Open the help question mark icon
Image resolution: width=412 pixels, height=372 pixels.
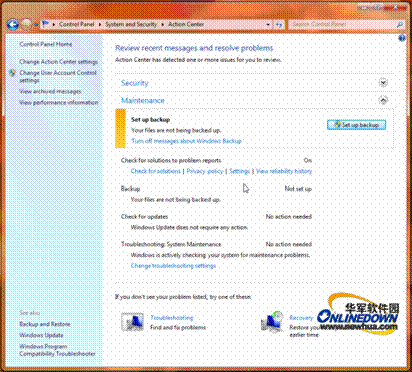point(402,38)
